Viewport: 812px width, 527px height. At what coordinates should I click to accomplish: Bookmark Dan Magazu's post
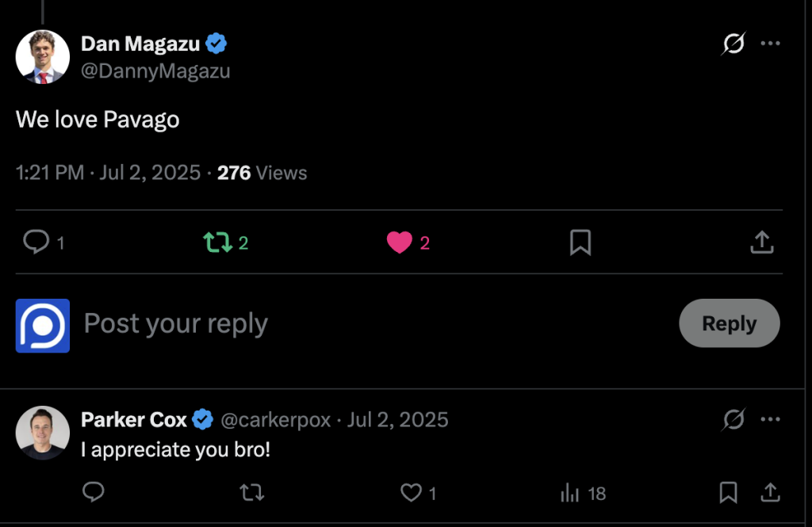pos(580,242)
